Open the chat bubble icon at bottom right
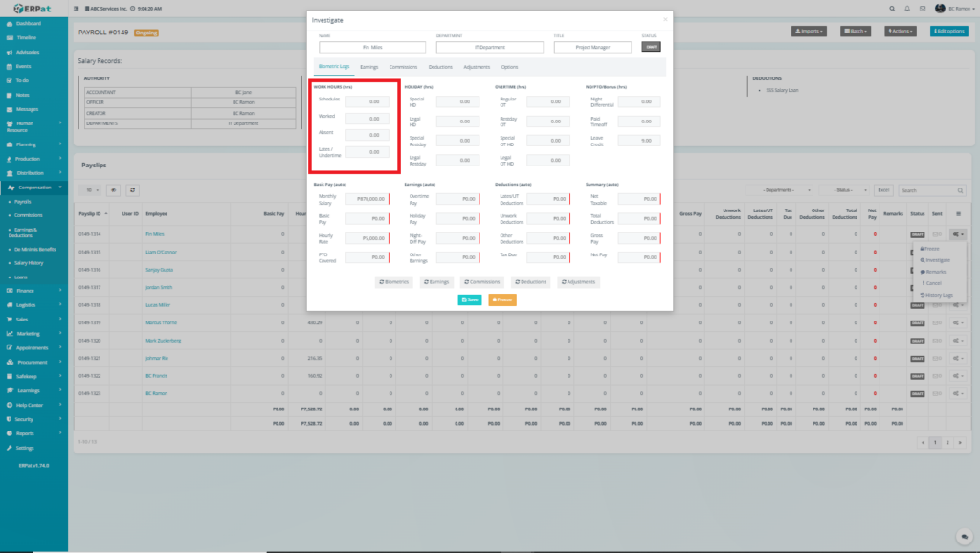 [963, 536]
